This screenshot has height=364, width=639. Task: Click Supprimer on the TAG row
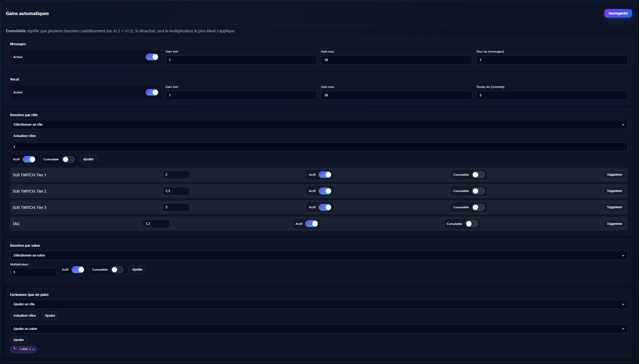614,224
